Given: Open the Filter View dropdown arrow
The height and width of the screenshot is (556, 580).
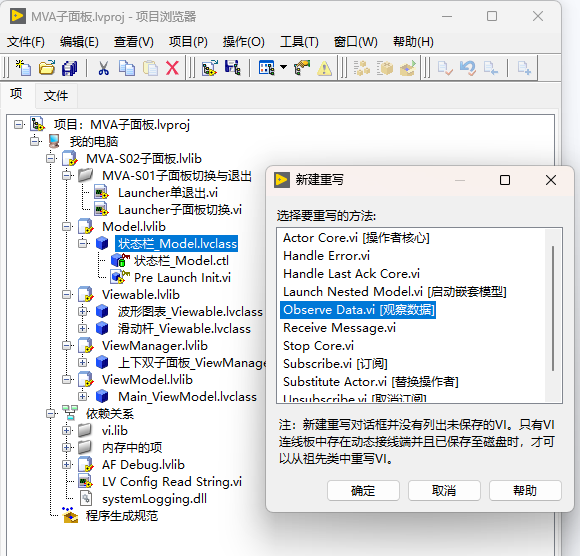Looking at the screenshot, I should pyautogui.click(x=283, y=67).
